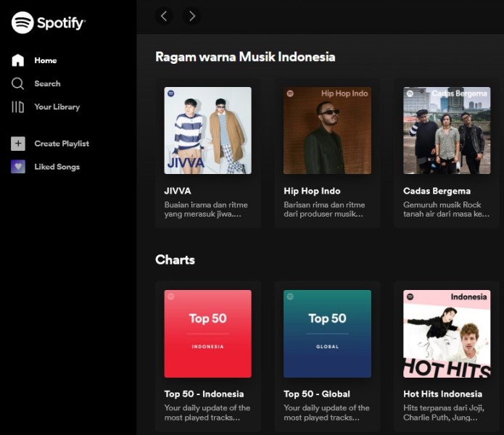Click the Hip Hop Indo title
The image size is (504, 435).
point(312,191)
